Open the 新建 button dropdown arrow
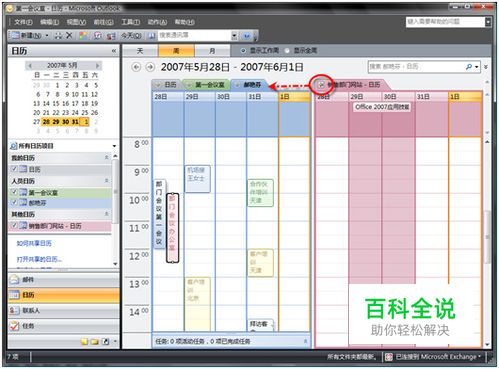499x369 pixels. 47,35
